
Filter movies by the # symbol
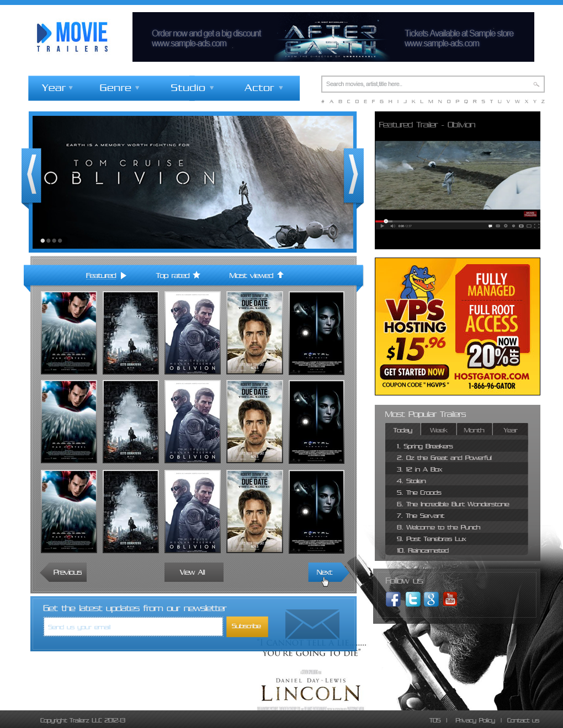pos(323,101)
